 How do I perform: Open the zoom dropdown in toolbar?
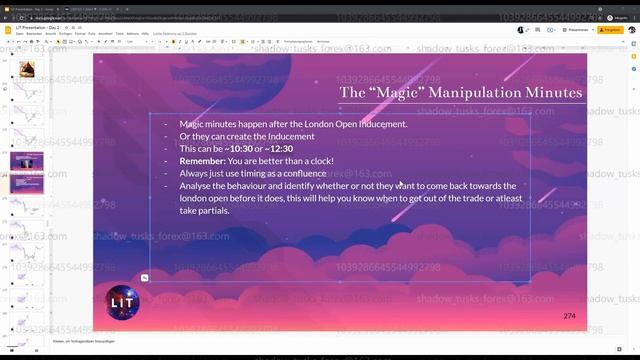pos(51,42)
